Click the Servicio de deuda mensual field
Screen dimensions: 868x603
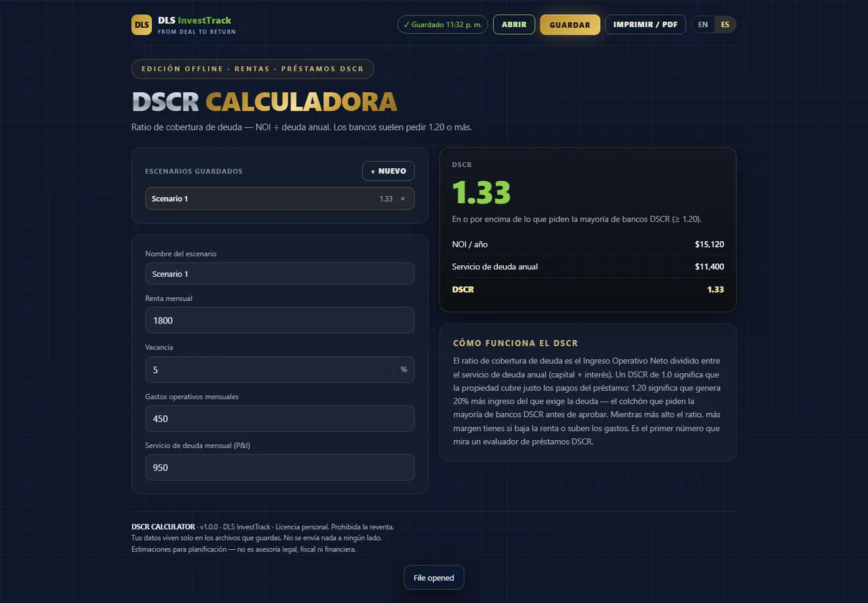tap(279, 467)
